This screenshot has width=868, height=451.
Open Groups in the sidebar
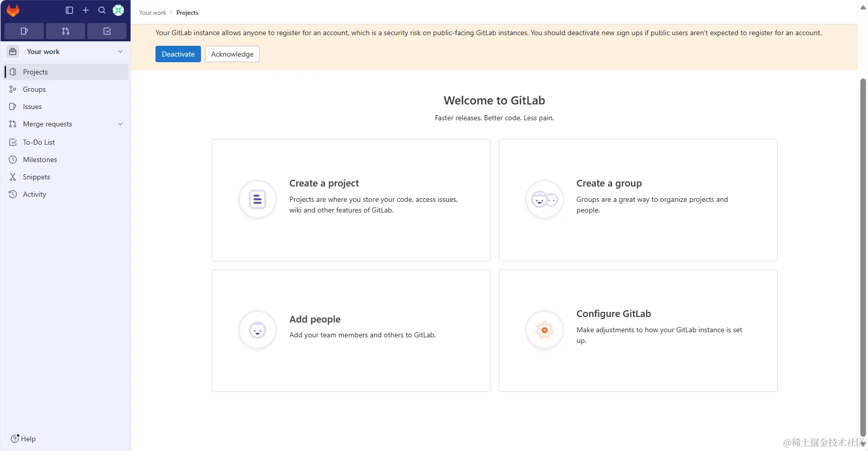(x=66, y=89)
